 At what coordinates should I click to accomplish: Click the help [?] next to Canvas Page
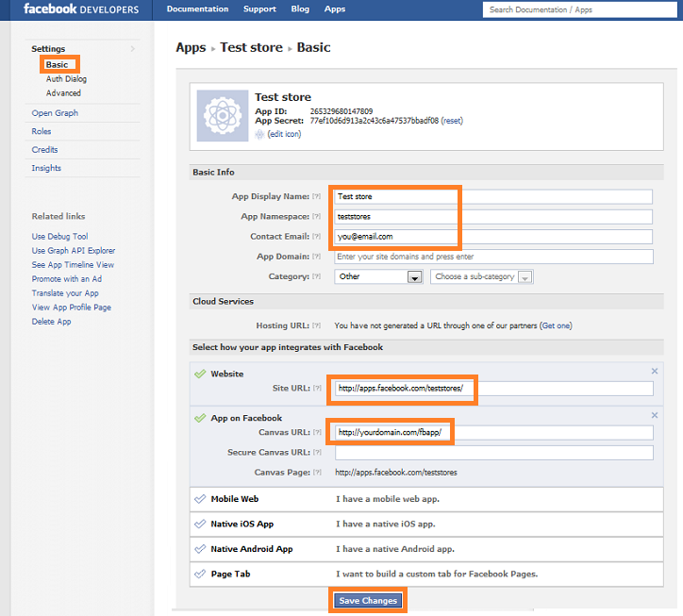tap(317, 473)
